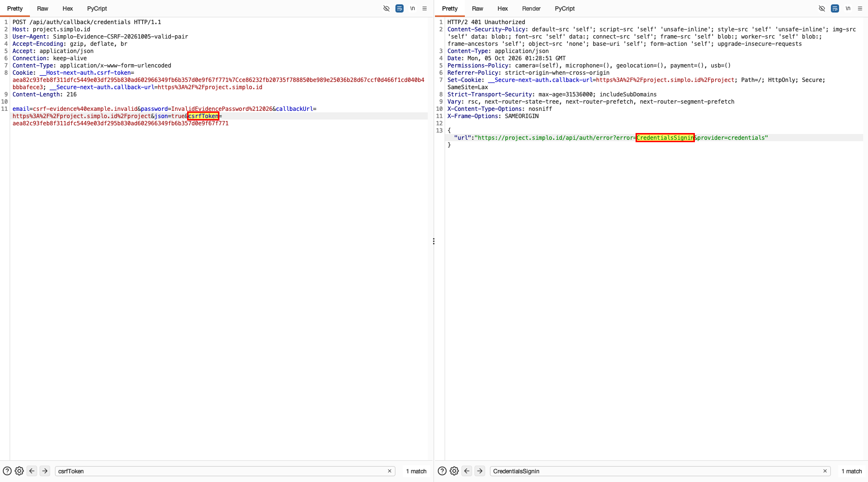Open Render tab in response panel

(x=531, y=9)
